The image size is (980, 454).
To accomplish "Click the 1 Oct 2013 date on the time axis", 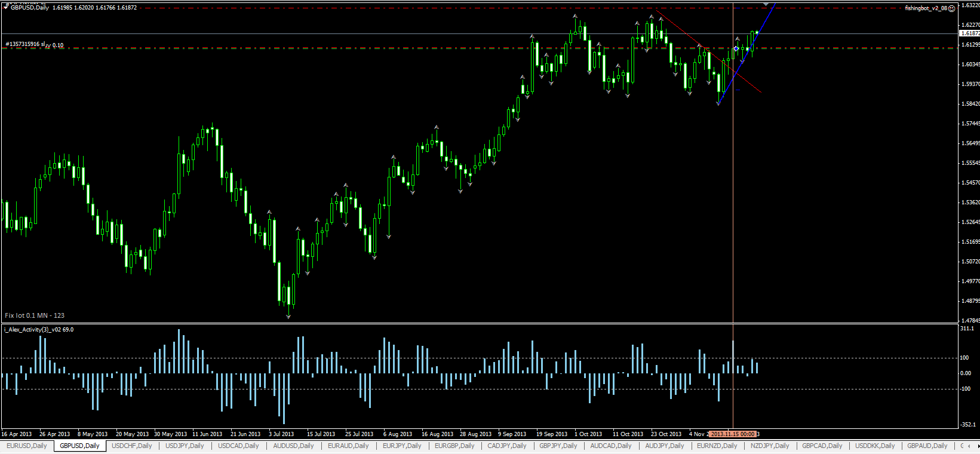I will [588, 434].
